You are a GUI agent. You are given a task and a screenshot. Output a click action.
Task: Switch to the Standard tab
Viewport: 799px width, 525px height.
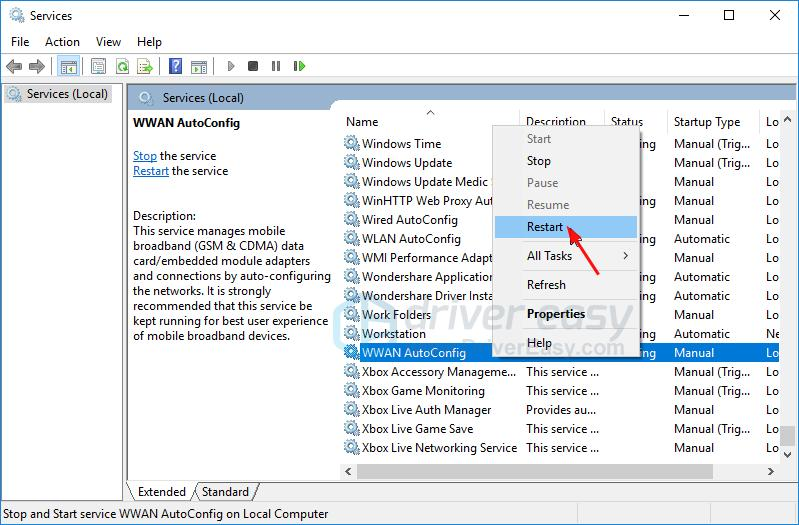tap(225, 492)
